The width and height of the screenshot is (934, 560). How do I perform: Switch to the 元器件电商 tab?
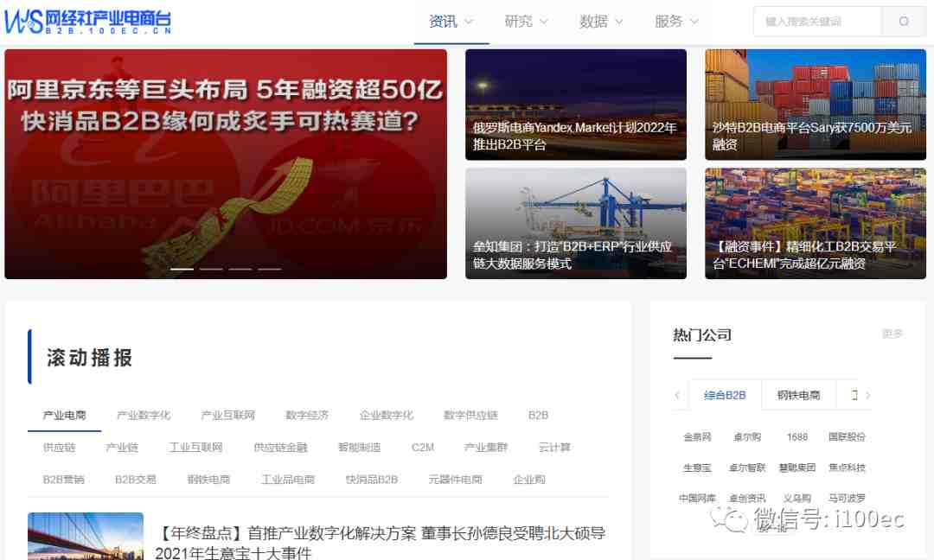coord(455,479)
